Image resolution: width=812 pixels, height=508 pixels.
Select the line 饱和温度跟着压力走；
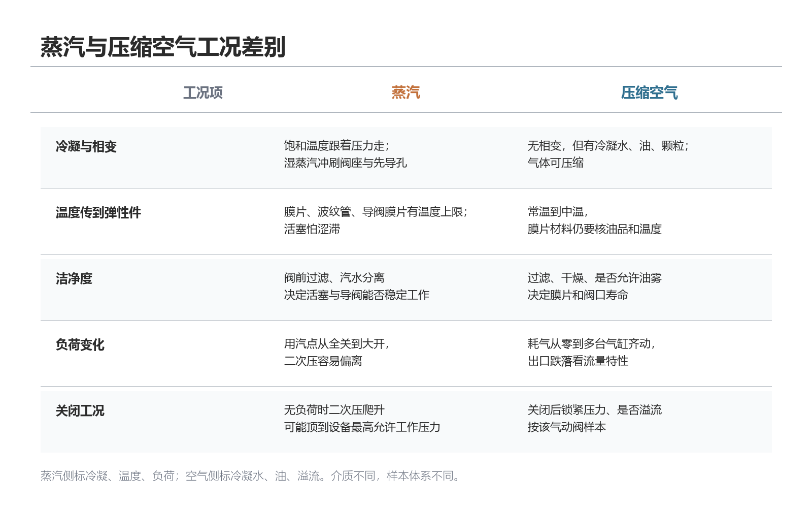(337, 146)
